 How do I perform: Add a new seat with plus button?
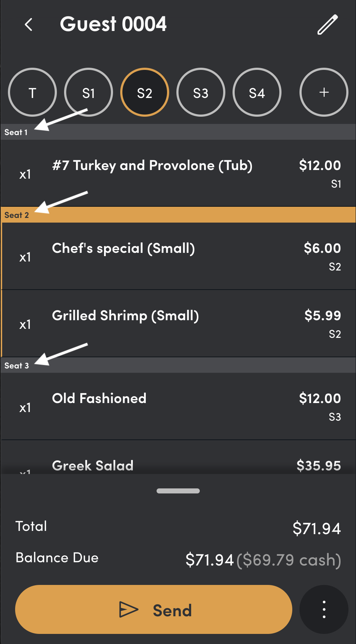[x=324, y=92]
